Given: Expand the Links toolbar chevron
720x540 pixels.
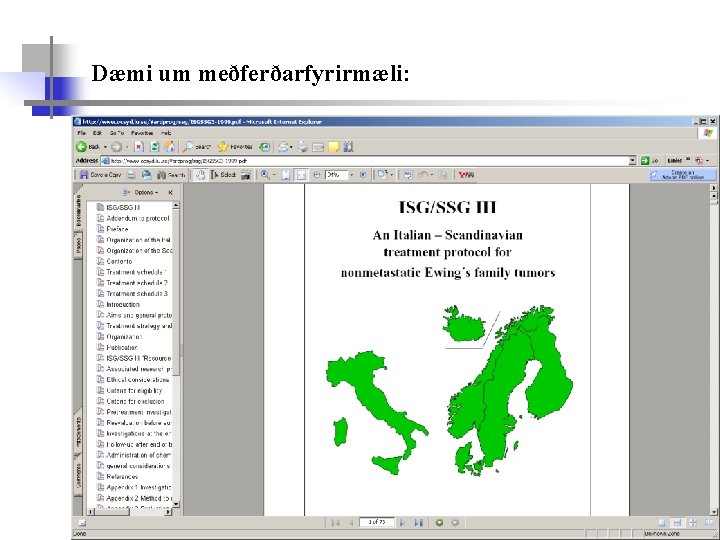Looking at the screenshot, I should [x=688, y=160].
